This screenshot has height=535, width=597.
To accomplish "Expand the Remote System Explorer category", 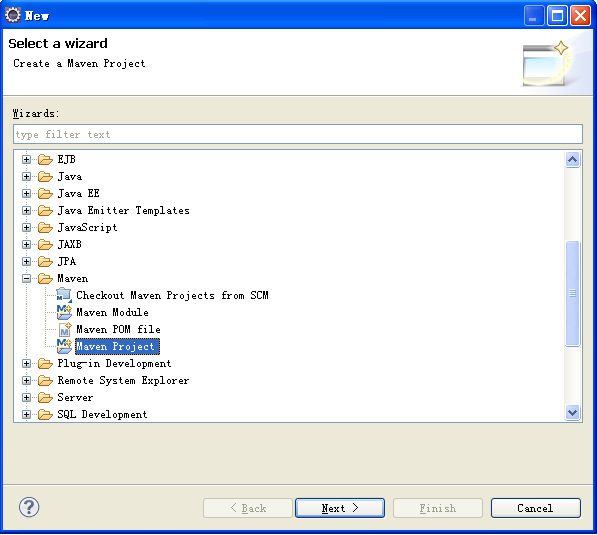I will click(26, 380).
